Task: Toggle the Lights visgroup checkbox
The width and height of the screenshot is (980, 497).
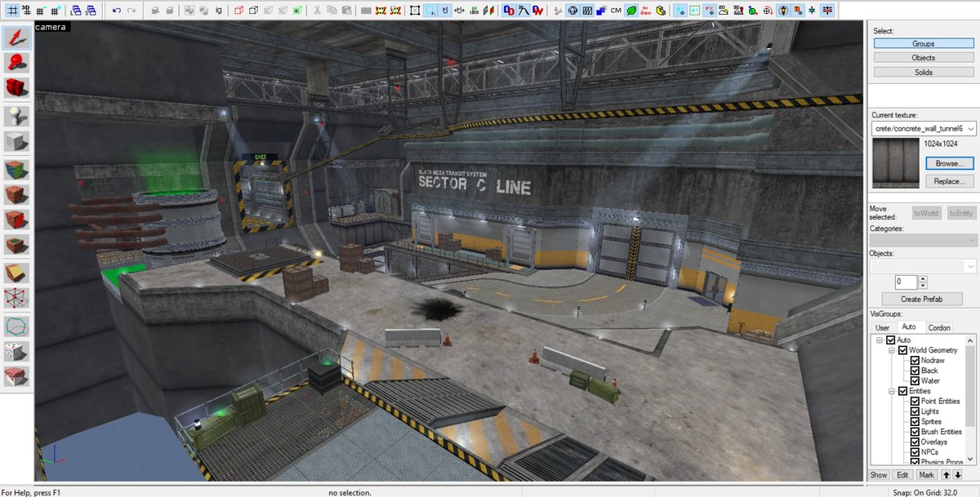Action: pos(915,411)
